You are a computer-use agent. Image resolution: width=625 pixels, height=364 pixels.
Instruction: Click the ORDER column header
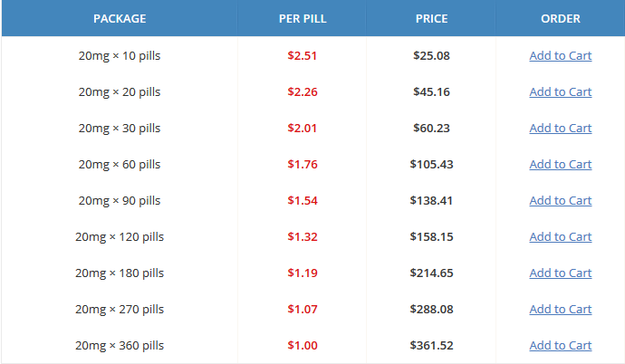click(561, 19)
